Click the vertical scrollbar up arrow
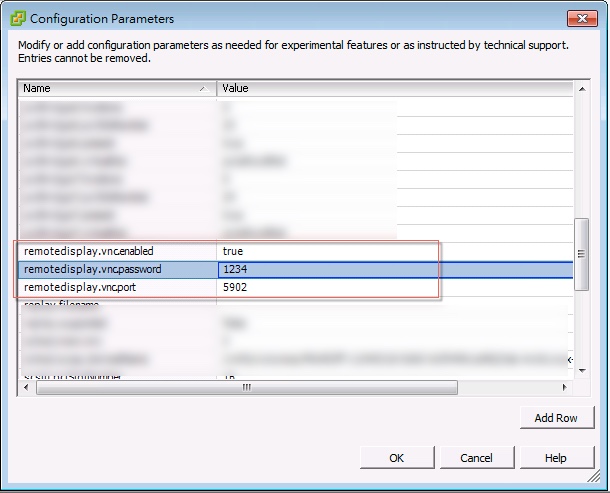Image resolution: width=610 pixels, height=493 pixels. click(x=581, y=88)
